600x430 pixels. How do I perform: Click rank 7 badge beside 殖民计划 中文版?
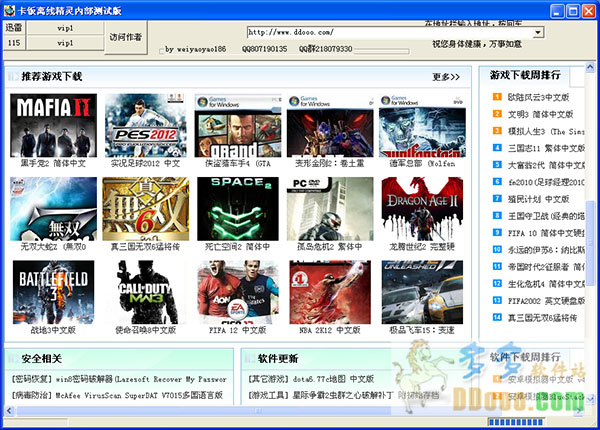tap(497, 199)
